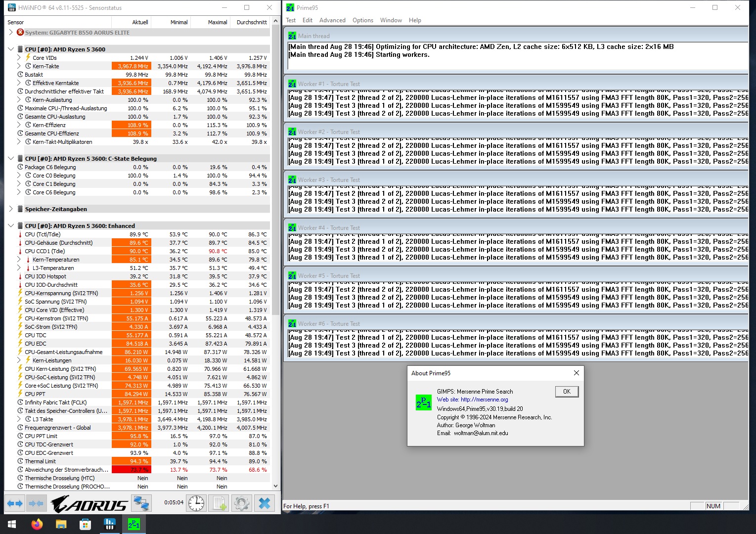Open Prime95 Advanced menu

pyautogui.click(x=332, y=20)
